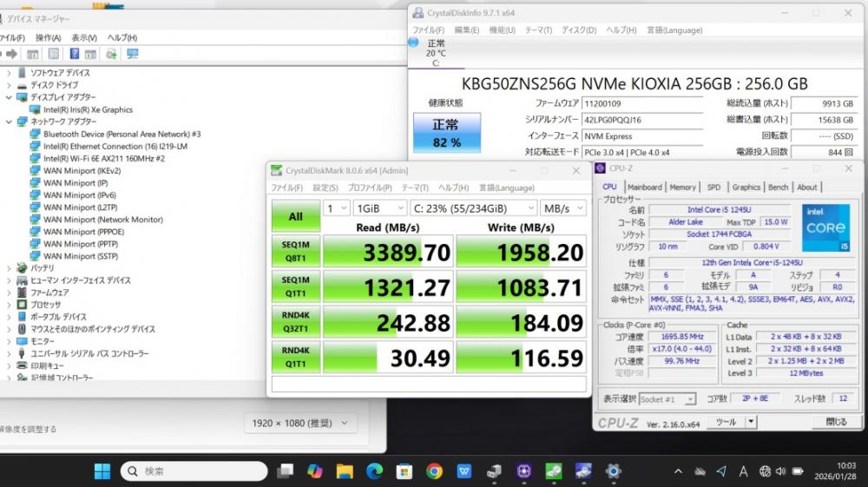Image resolution: width=868 pixels, height=487 pixels.
Task: Switch to Device Manager taskbar icon
Action: 494,471
